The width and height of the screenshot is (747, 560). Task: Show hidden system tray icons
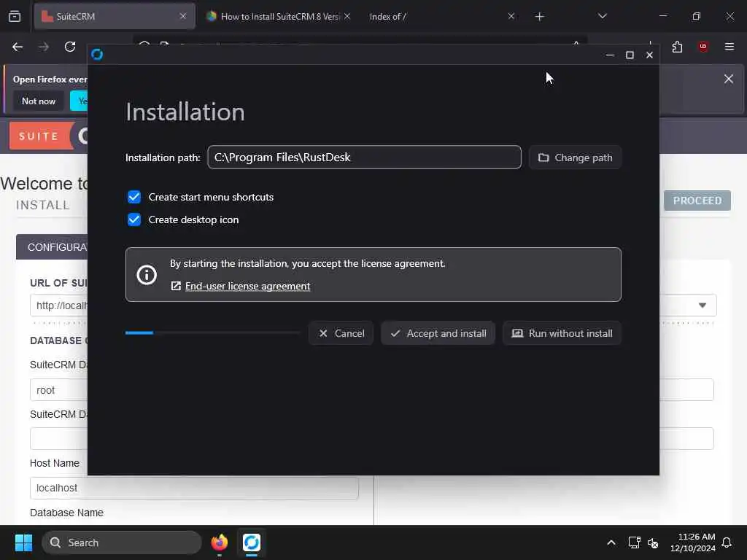tap(611, 542)
